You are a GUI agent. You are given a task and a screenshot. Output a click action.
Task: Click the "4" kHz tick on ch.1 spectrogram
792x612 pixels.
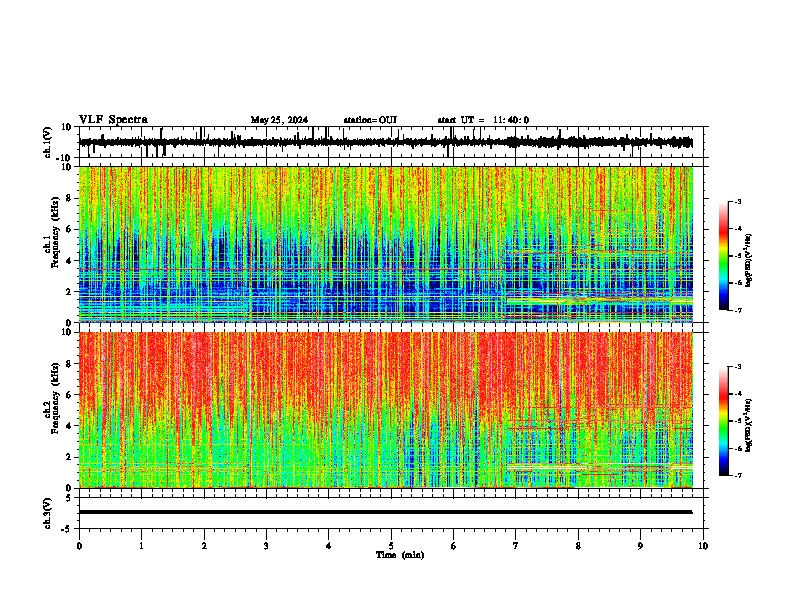70,261
